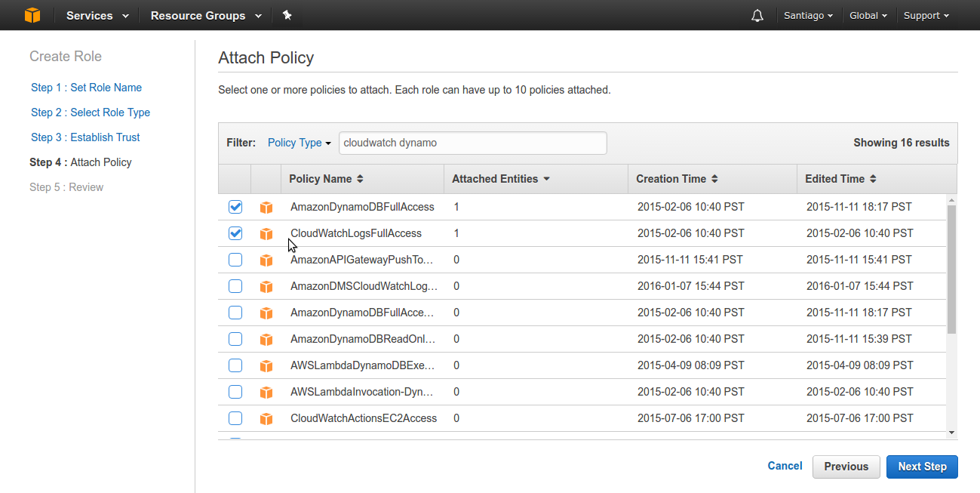The width and height of the screenshot is (980, 493).
Task: Uncheck the CloudWatchLogsFullAccess policy checkbox
Action: click(x=235, y=233)
